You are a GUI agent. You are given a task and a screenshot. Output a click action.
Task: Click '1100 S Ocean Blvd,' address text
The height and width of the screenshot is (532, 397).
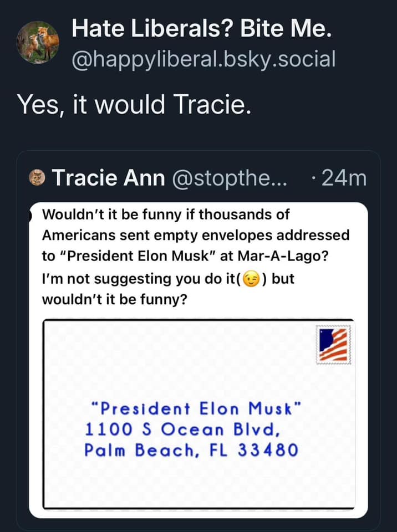coord(182,429)
